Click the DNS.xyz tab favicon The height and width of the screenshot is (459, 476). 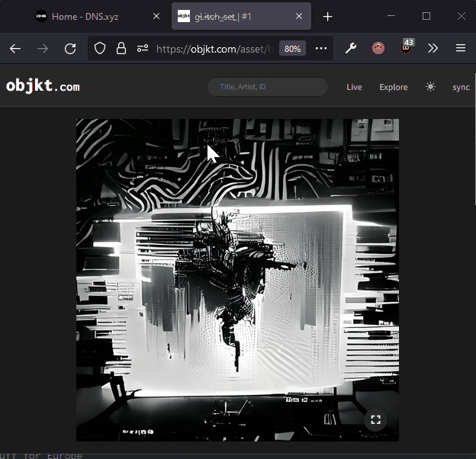pos(41,16)
